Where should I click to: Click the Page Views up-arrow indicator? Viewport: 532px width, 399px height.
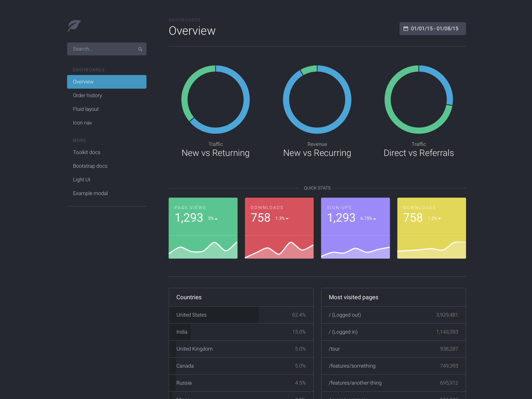pyautogui.click(x=216, y=219)
